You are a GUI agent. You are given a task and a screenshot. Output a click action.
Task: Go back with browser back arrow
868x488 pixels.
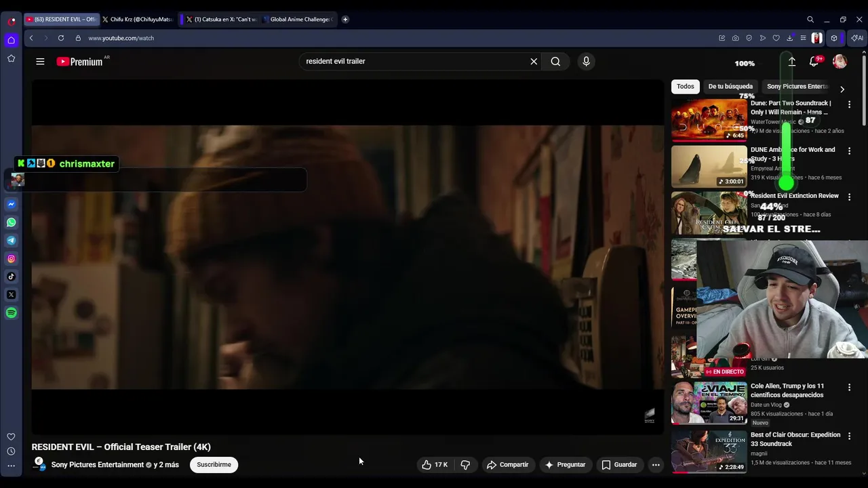31,38
